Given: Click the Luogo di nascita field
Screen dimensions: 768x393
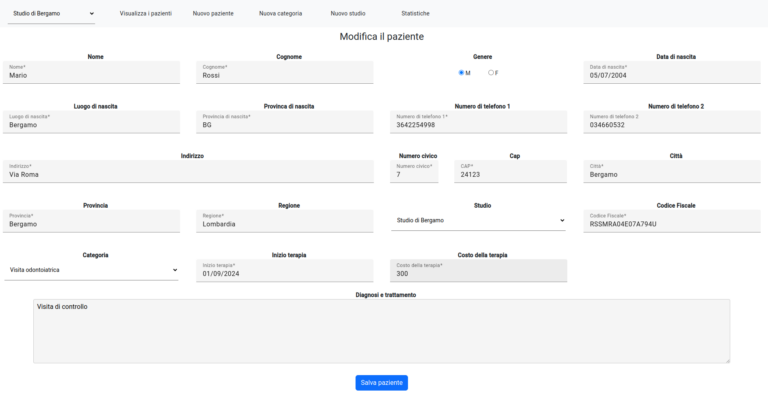Looking at the screenshot, I should pos(92,122).
